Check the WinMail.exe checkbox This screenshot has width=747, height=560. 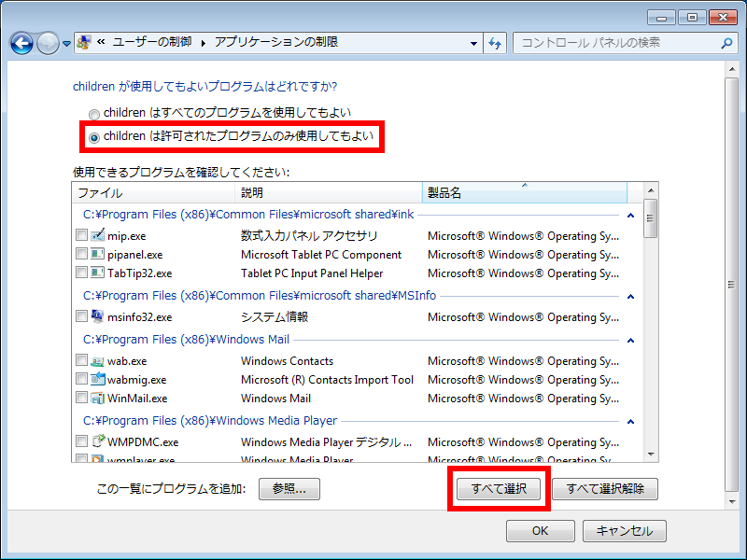point(81,398)
